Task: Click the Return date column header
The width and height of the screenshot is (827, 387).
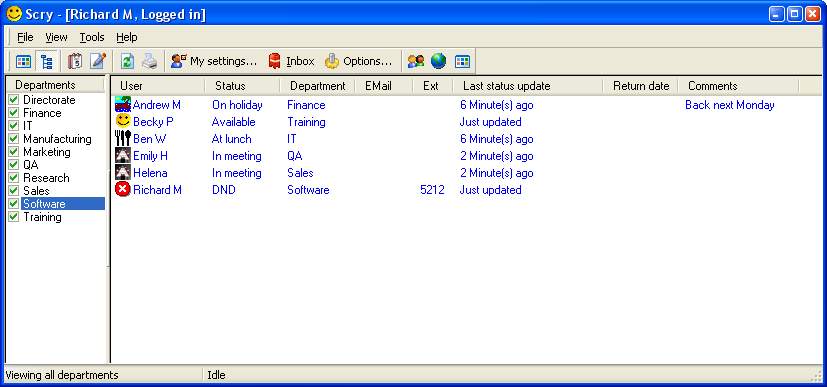Action: 640,86
